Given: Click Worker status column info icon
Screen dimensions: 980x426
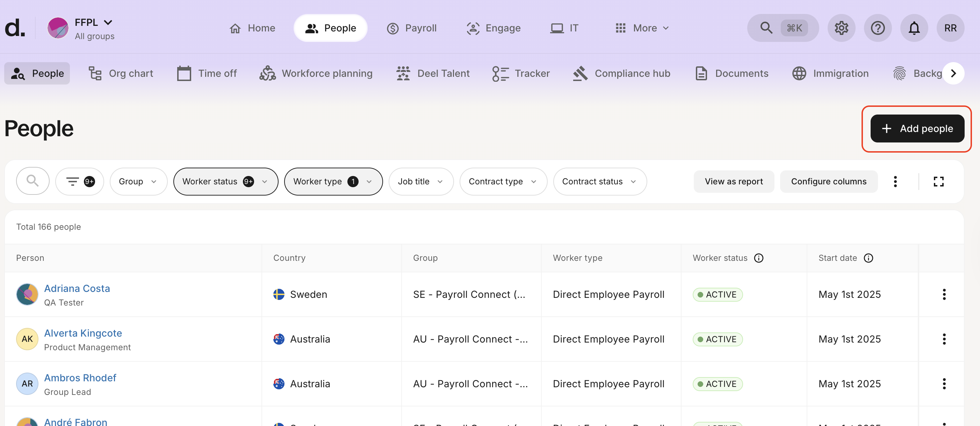Looking at the screenshot, I should (758, 258).
